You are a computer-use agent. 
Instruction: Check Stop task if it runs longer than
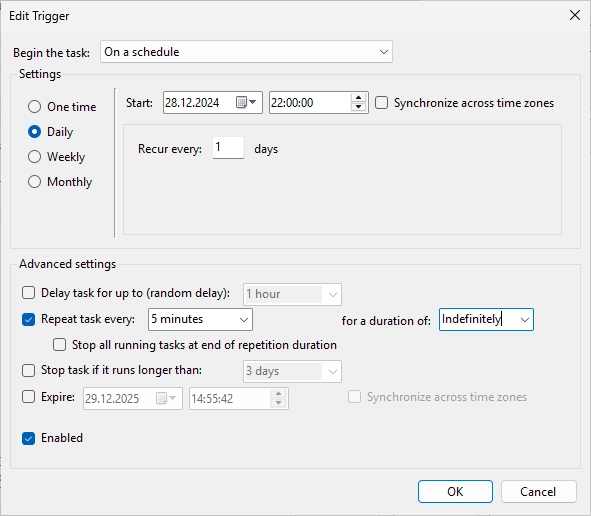(28, 371)
